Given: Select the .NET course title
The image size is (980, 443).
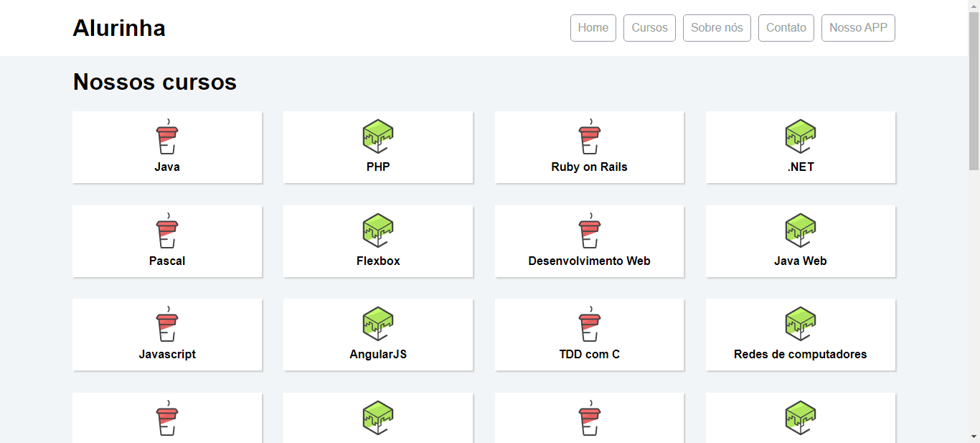Looking at the screenshot, I should (x=801, y=167).
